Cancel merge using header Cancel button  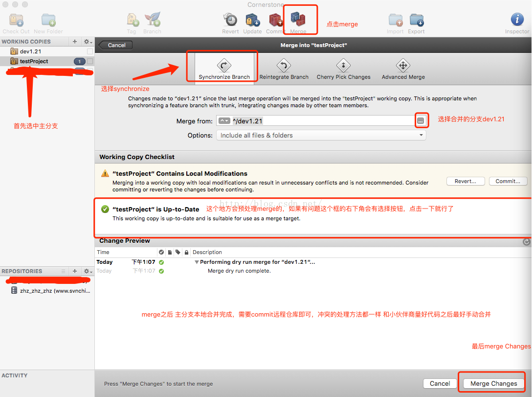point(116,45)
